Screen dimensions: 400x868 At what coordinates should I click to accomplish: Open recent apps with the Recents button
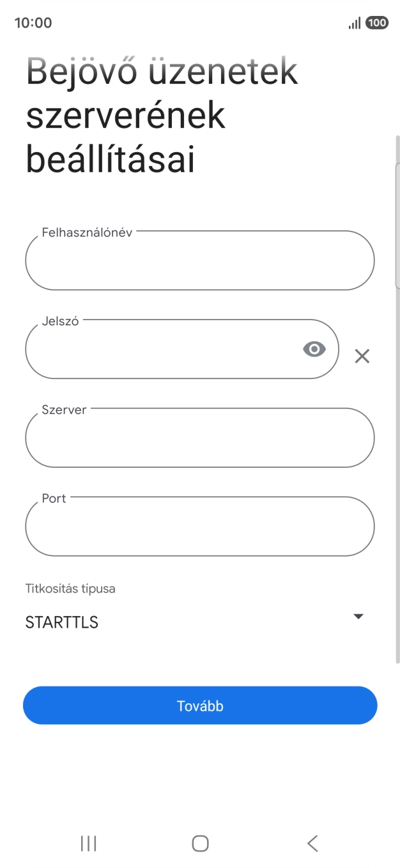88,843
